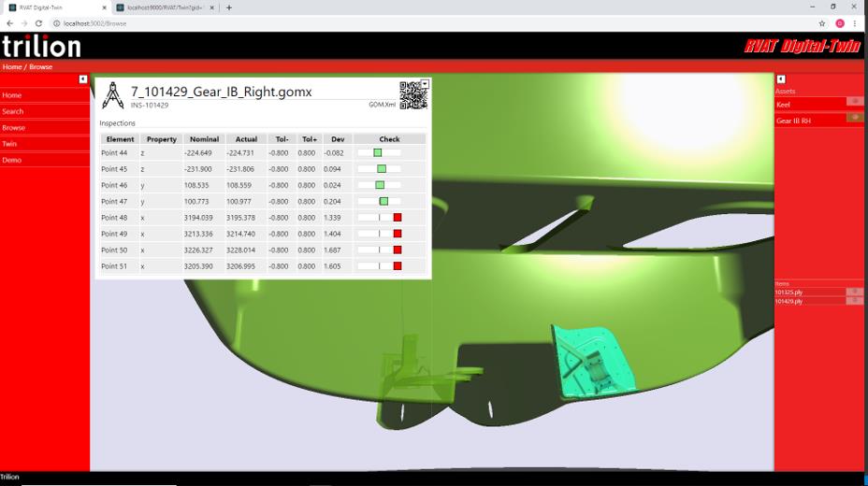Click the 7_101429_Gear_IB_Right.gomx title
This screenshot has width=868, height=486.
[222, 92]
